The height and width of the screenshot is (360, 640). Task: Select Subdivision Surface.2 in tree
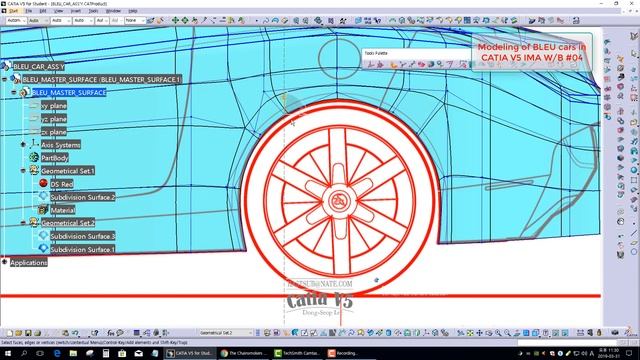[x=82, y=197]
